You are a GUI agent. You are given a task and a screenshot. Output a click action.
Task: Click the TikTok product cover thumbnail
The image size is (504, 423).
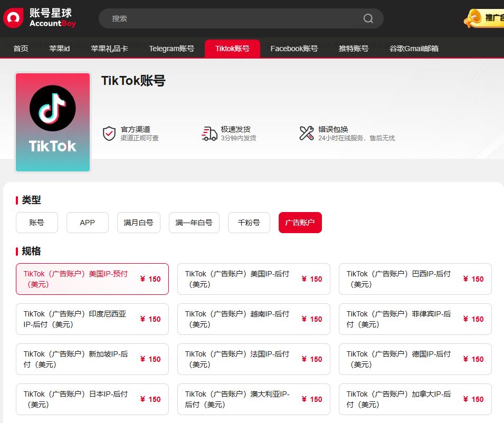[x=52, y=122]
